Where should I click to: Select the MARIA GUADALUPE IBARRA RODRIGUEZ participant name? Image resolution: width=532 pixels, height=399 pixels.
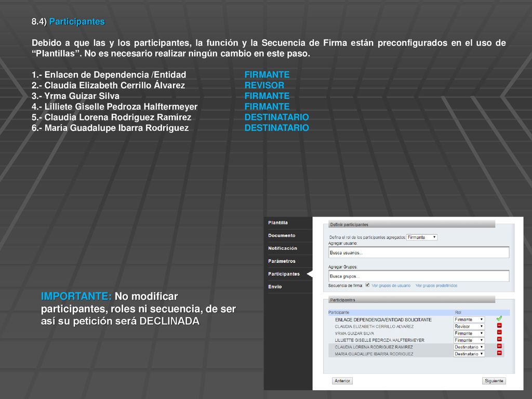374,354
